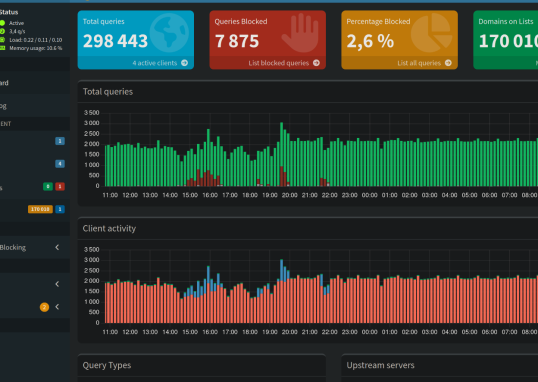Expand the badge-less chevron below Blocking
Image resolution: width=538 pixels, height=382 pixels.
[57, 284]
